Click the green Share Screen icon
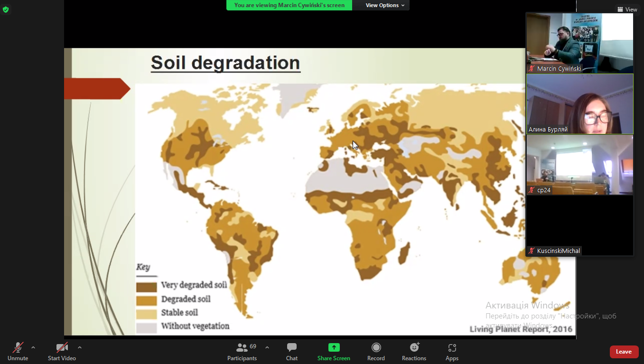The width and height of the screenshot is (644, 364). (x=334, y=348)
